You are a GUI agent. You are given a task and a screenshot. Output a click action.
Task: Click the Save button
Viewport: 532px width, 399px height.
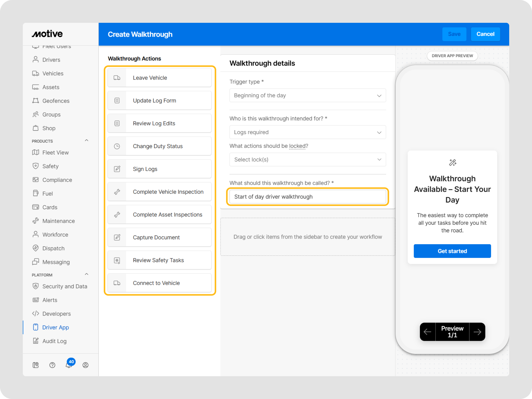(454, 34)
